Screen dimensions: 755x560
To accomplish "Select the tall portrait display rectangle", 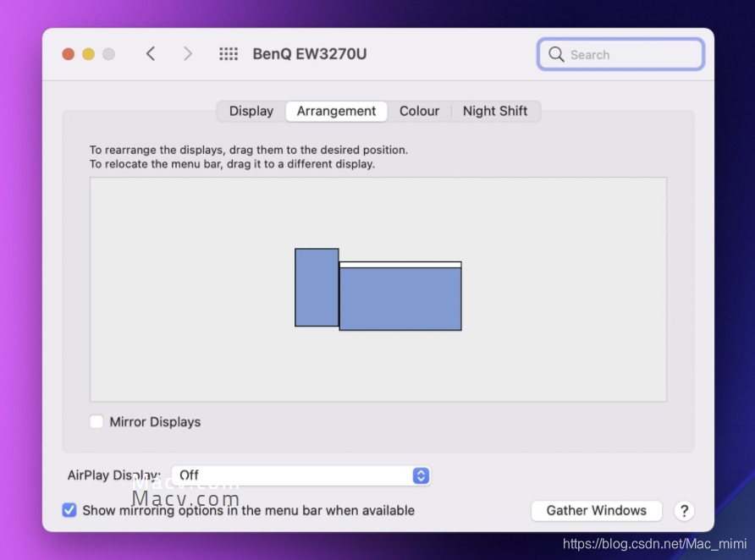I will point(317,288).
